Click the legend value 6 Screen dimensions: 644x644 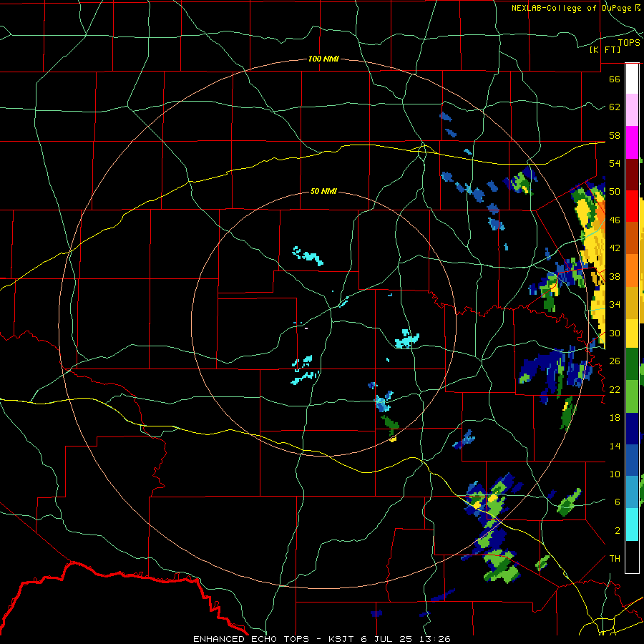pos(618,502)
